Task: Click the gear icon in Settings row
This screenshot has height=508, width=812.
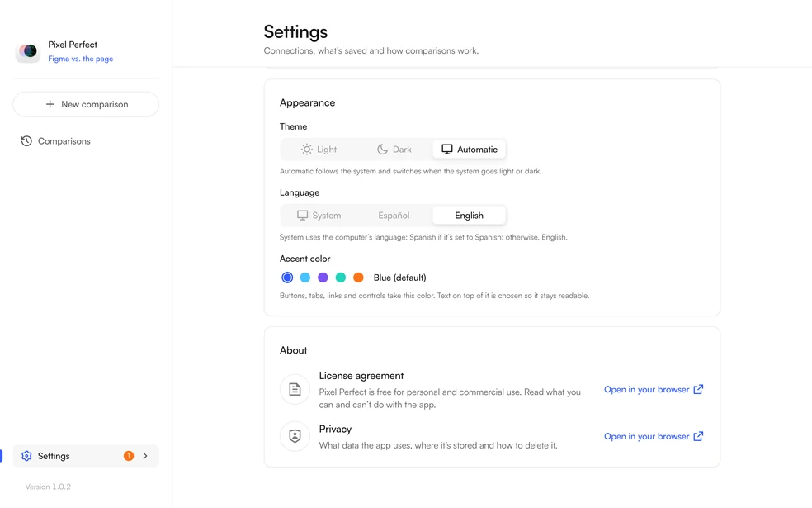Action: pos(26,456)
